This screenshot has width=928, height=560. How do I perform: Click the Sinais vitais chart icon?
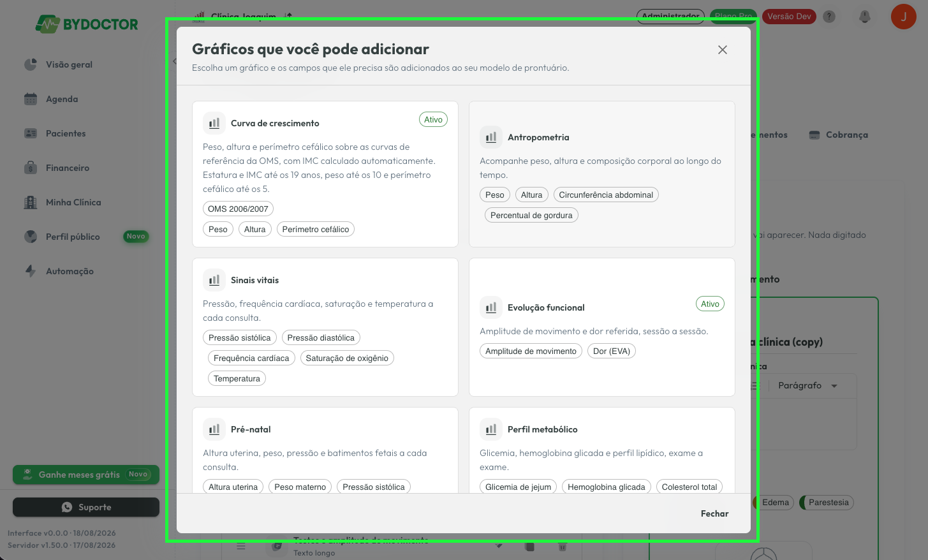pos(214,280)
